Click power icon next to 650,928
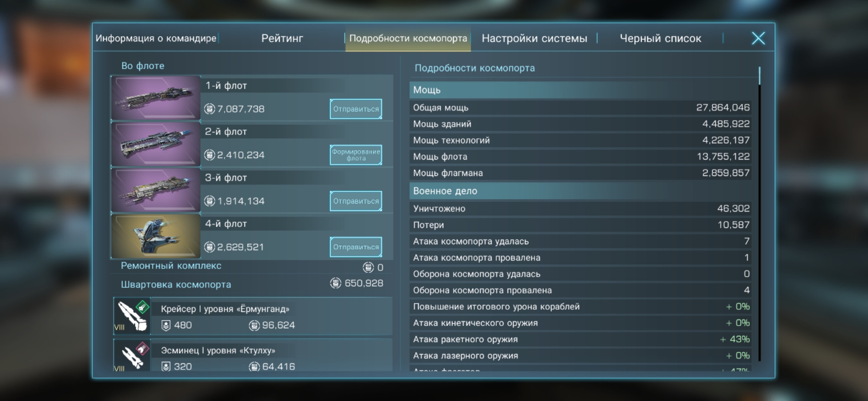The width and height of the screenshot is (868, 401). click(336, 283)
